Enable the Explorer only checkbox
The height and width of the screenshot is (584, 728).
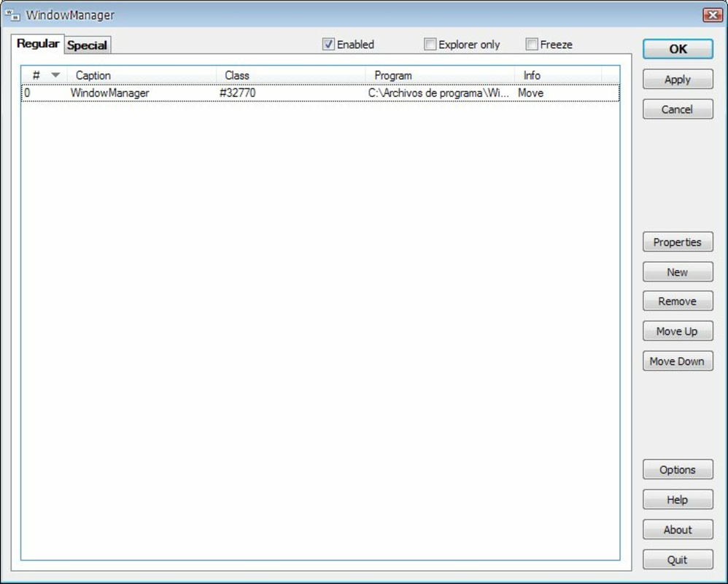coord(430,44)
